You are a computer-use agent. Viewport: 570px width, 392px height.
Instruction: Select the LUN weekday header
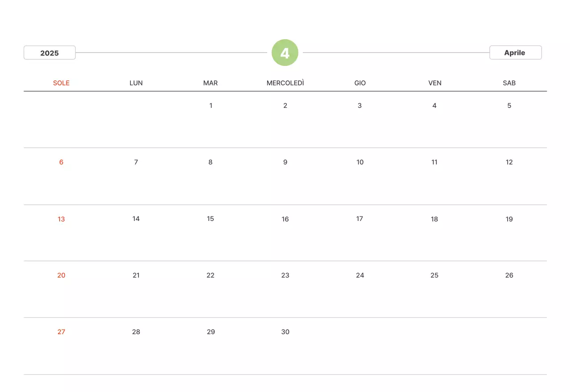[136, 83]
